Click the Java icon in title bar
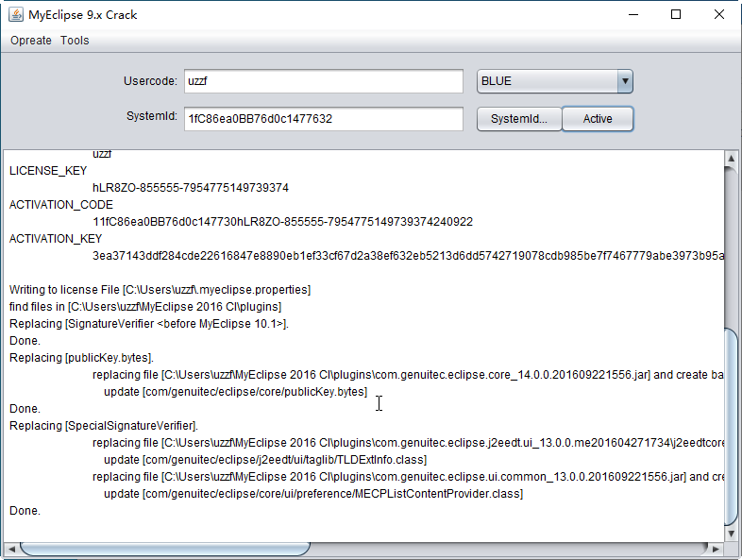This screenshot has height=560, width=742. point(16,15)
